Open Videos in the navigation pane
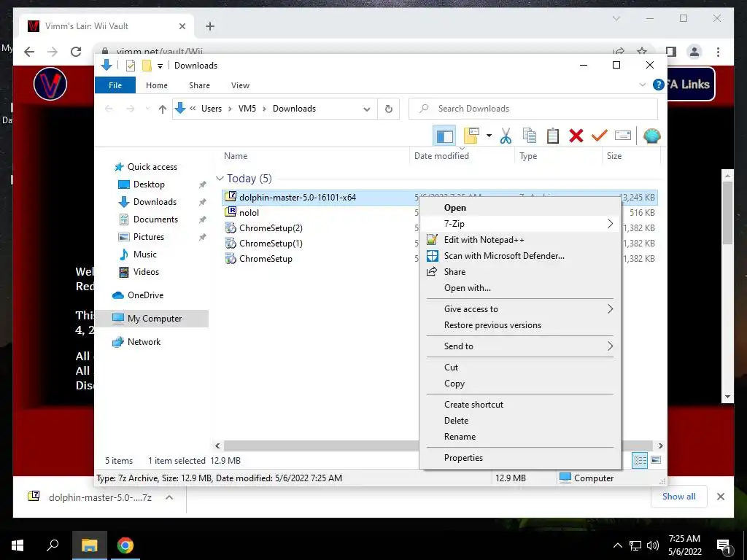The height and width of the screenshot is (560, 747). click(146, 272)
